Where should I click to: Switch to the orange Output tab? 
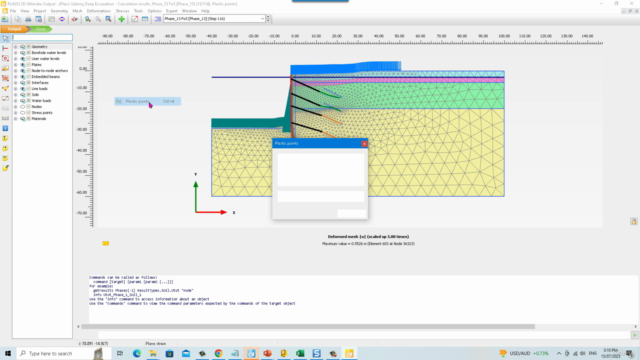pyautogui.click(x=14, y=29)
